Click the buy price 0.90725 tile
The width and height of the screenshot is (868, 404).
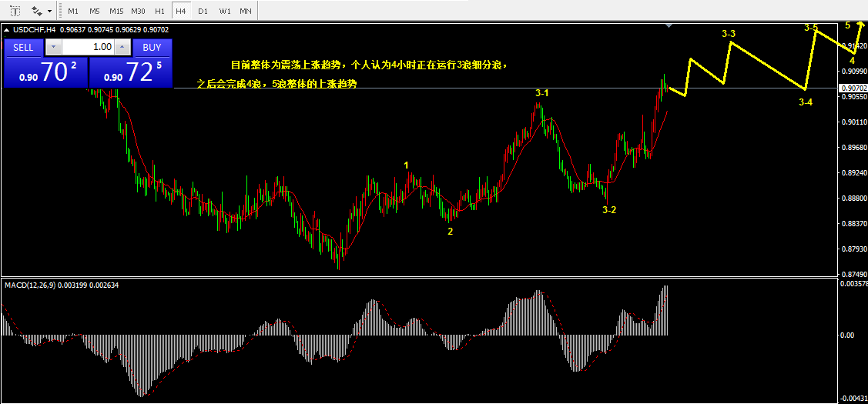tap(131, 72)
